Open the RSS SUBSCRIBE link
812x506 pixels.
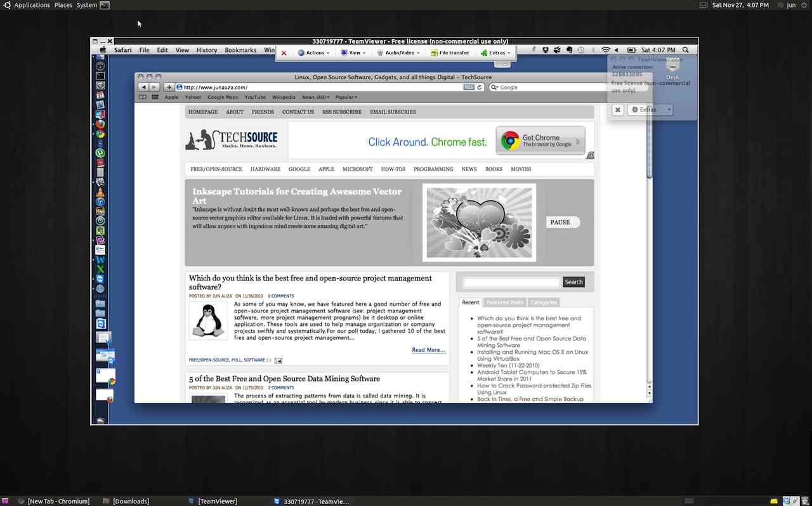[x=342, y=112]
